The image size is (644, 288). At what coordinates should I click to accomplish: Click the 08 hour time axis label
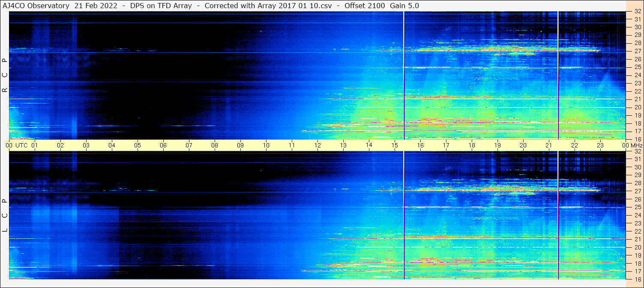coord(215,145)
